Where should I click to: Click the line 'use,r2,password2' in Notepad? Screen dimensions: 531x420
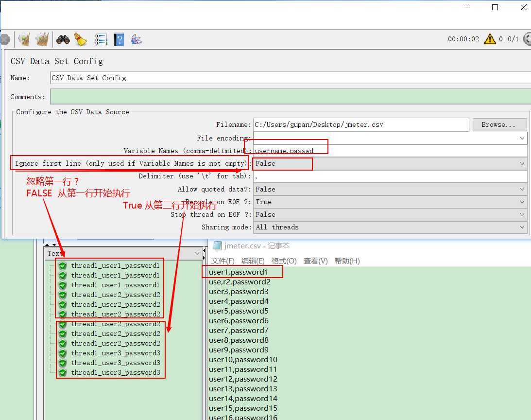240,282
